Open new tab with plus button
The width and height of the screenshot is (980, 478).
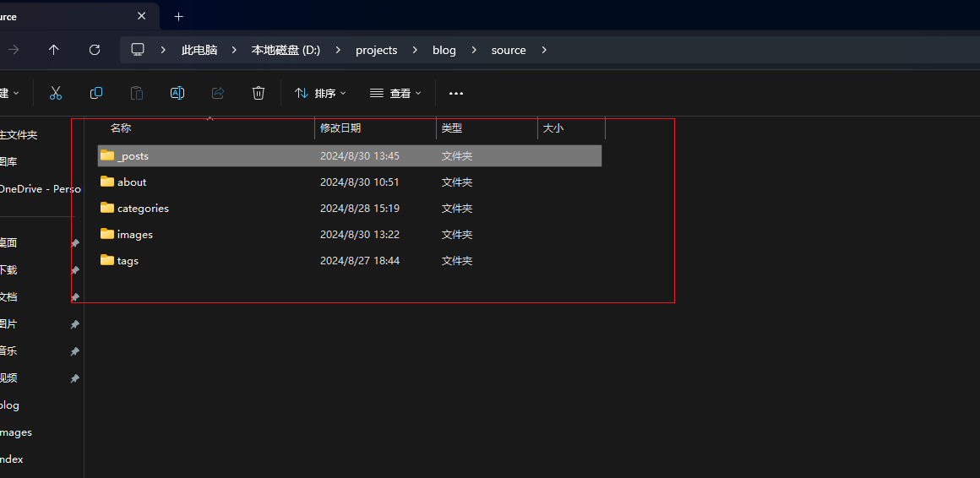178,16
